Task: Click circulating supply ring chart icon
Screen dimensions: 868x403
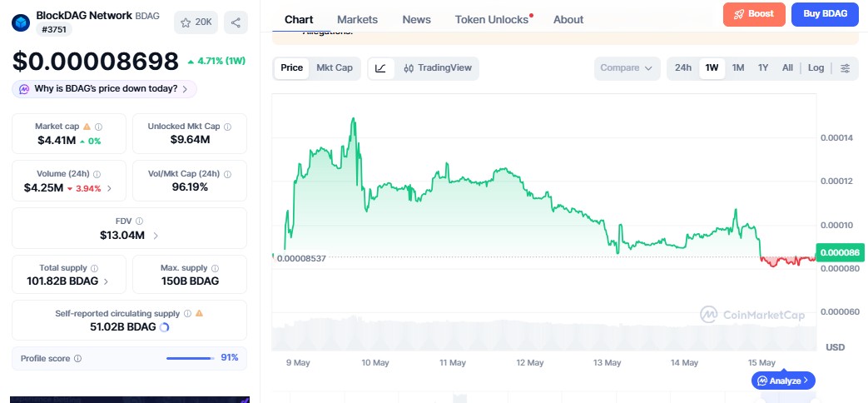Action: click(x=164, y=327)
